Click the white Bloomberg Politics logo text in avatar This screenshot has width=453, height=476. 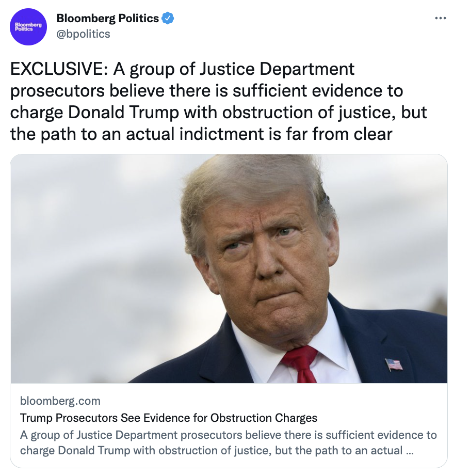tap(28, 27)
